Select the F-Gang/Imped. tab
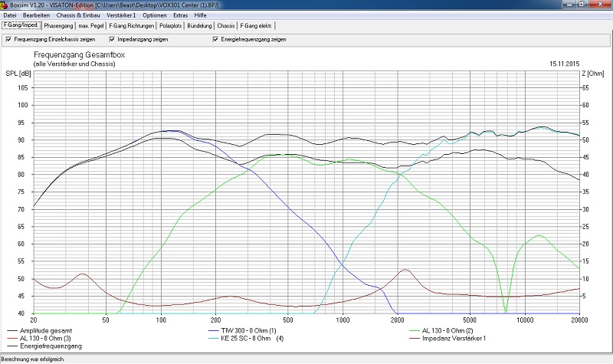 (21, 25)
